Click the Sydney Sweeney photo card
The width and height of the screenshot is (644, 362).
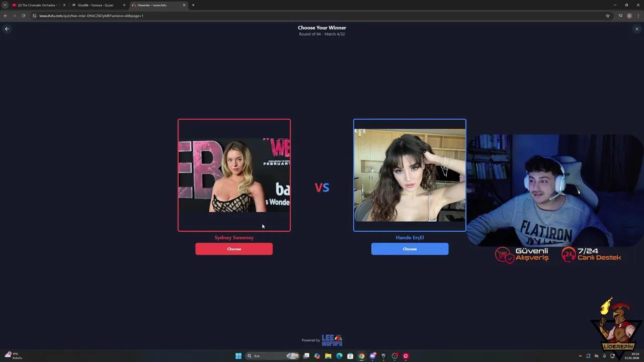click(234, 175)
